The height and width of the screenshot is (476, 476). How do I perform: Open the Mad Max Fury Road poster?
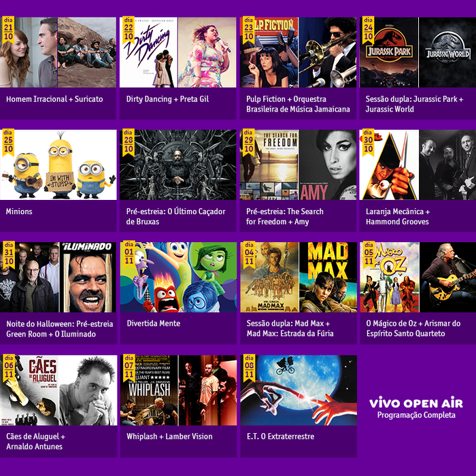pyautogui.click(x=328, y=277)
